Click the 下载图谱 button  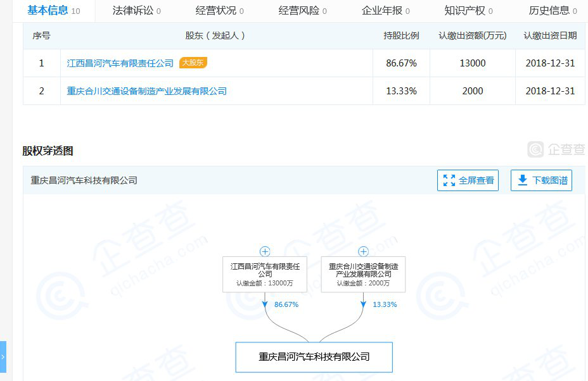pos(541,180)
